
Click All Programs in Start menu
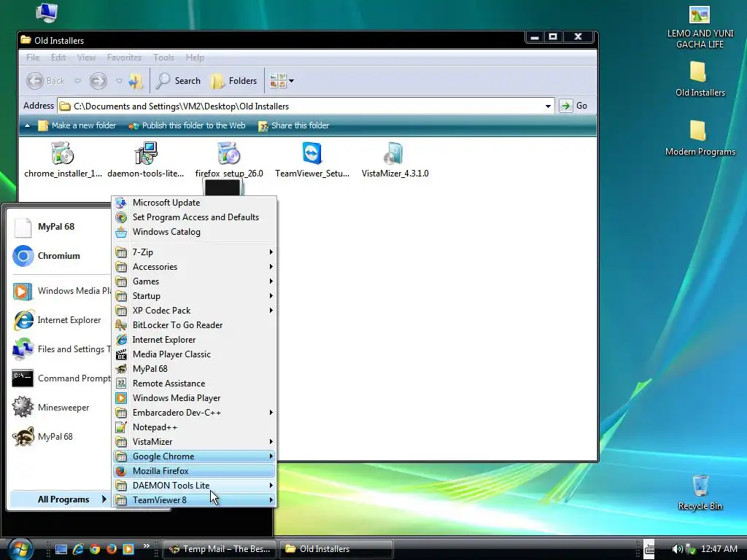pyautogui.click(x=60, y=499)
